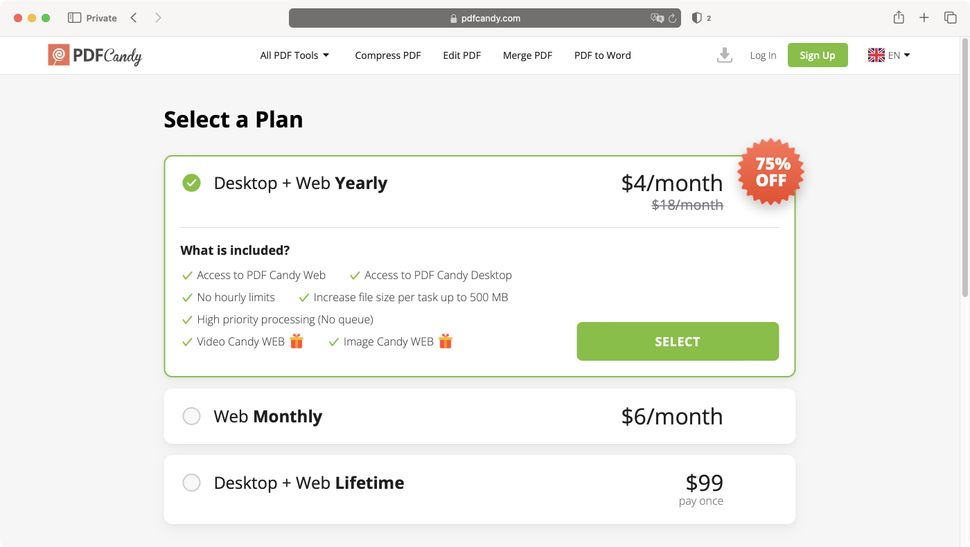Click the Safari share icon
970x547 pixels.
899,18
